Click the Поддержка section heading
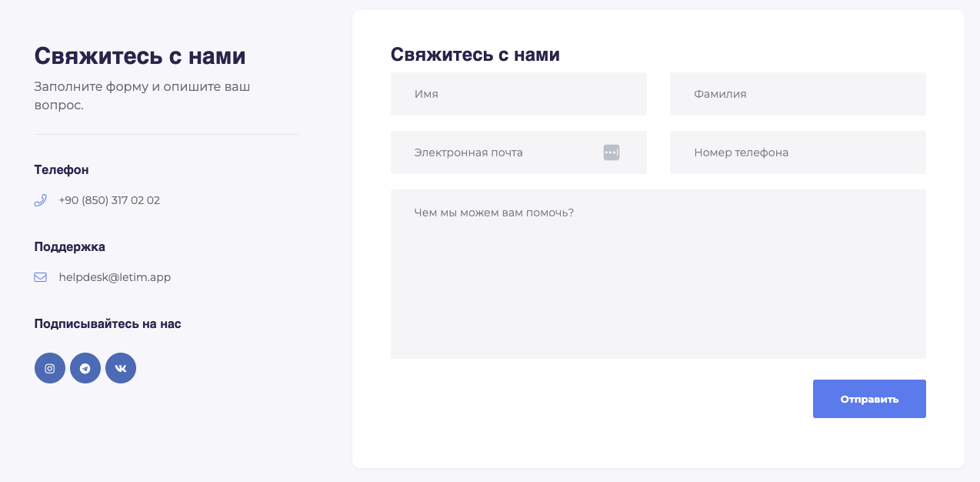980x482 pixels. click(69, 246)
